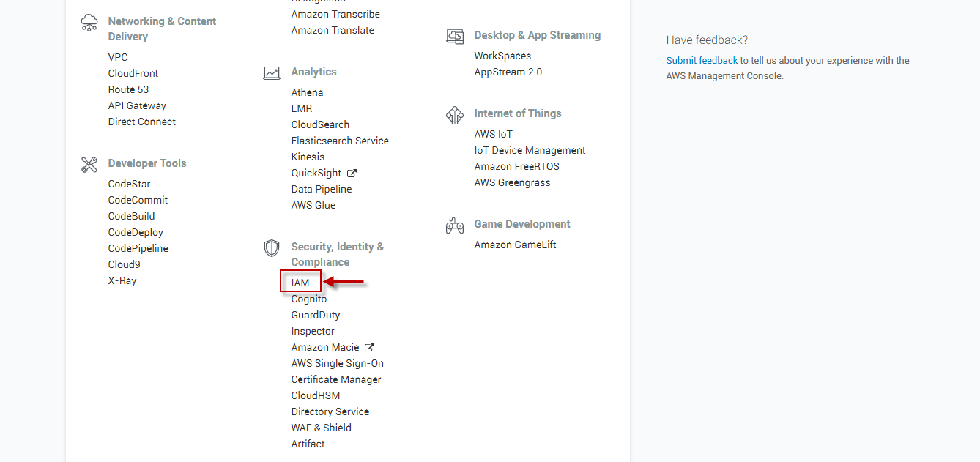Open Directory Service
The image size is (980, 462).
[x=330, y=411]
